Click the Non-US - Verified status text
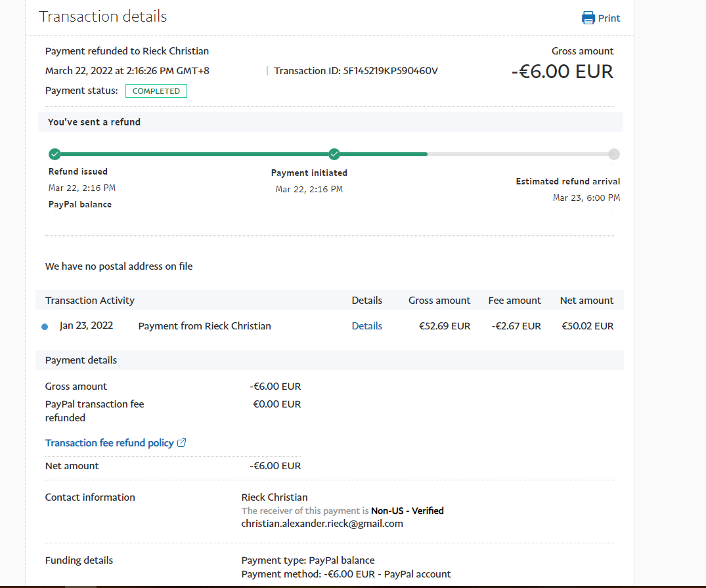Viewport: 706px width, 588px height. (x=407, y=511)
